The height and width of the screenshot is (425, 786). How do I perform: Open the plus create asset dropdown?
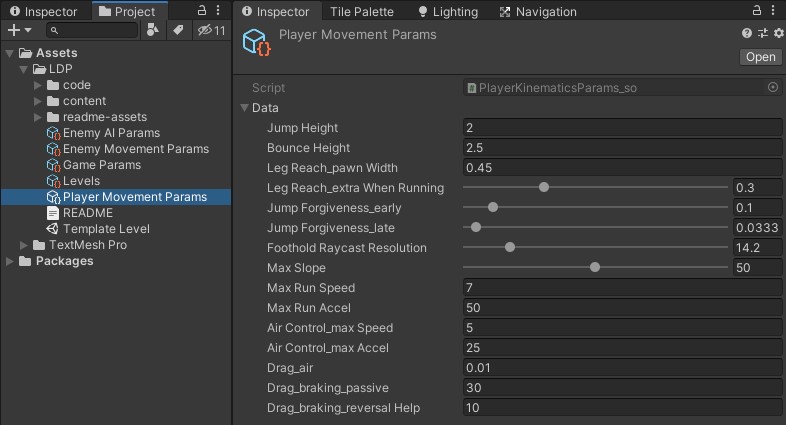pyautogui.click(x=18, y=31)
